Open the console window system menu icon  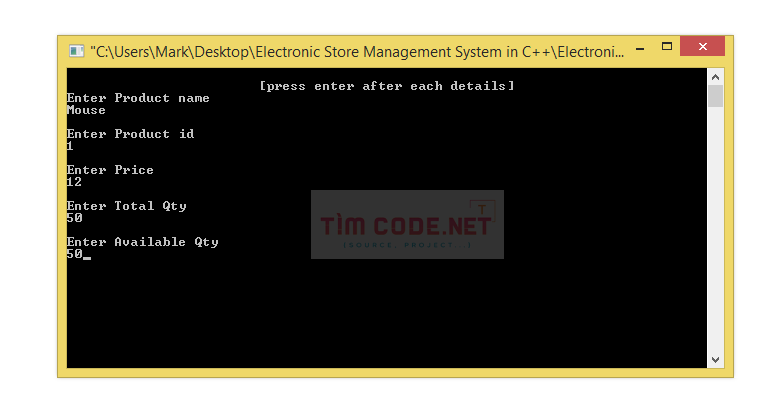[76, 51]
